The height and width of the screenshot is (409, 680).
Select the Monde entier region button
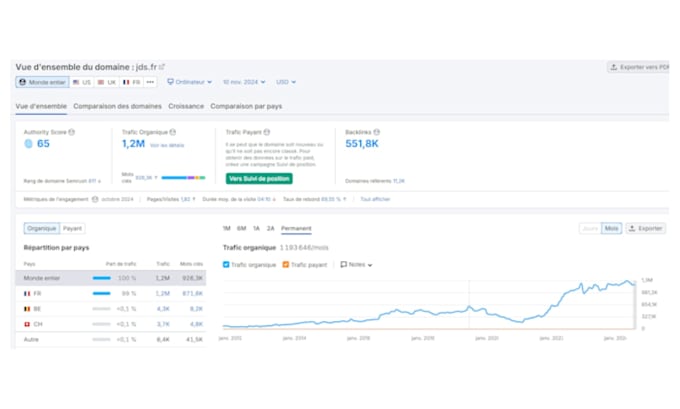pyautogui.click(x=42, y=82)
